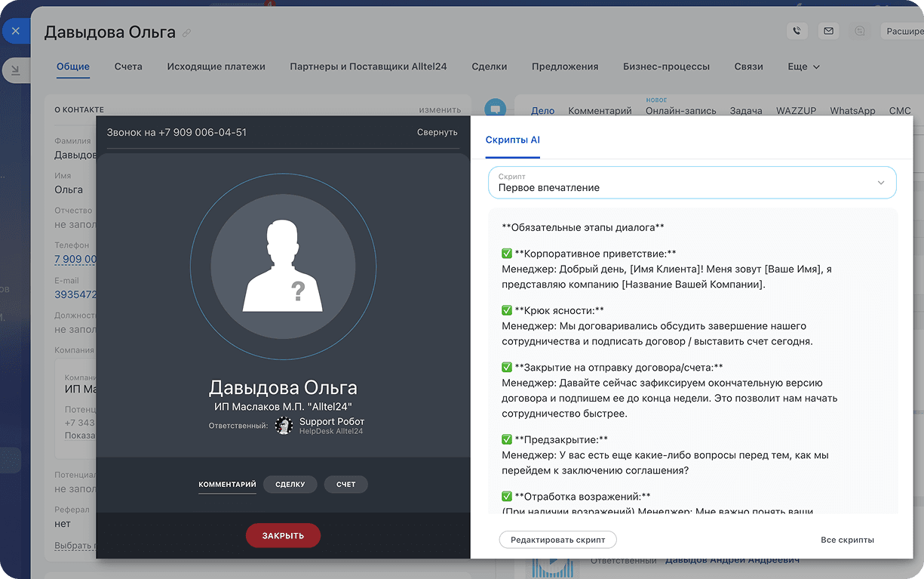This screenshot has height=579, width=924.
Task: Open the Сделки tab
Action: tap(490, 66)
